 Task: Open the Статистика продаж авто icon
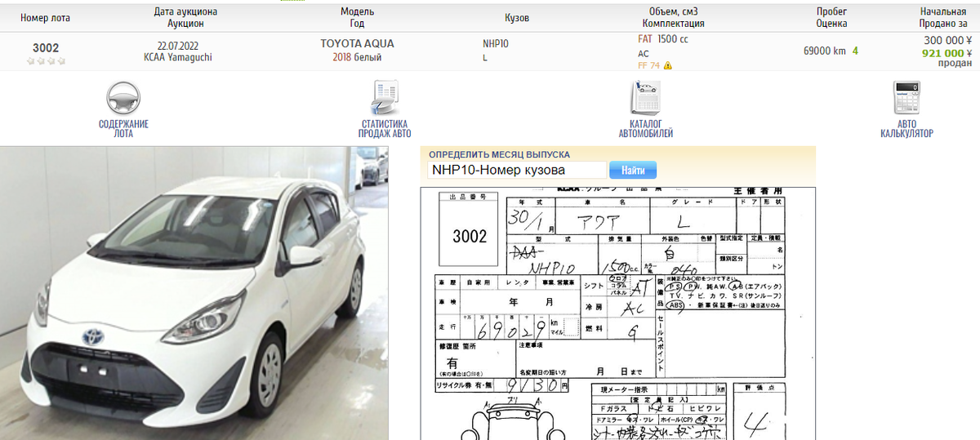click(384, 98)
